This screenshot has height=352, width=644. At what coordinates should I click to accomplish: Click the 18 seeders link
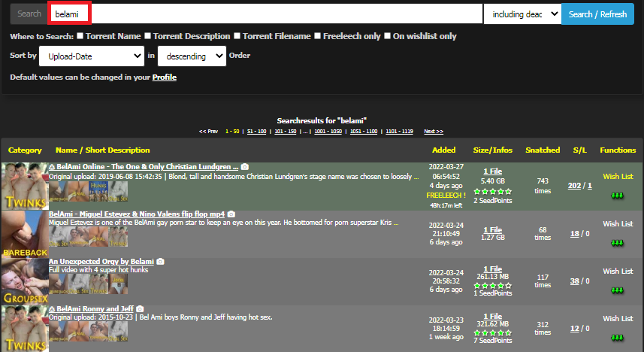(x=575, y=234)
